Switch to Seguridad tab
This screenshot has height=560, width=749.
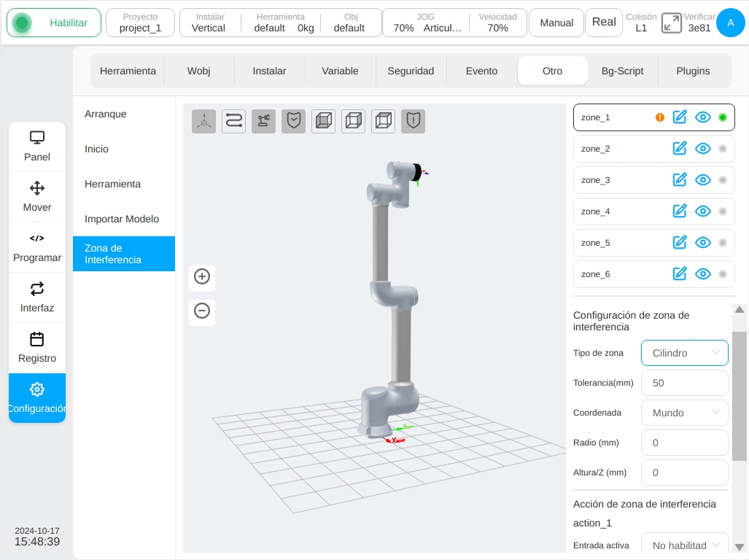[411, 71]
